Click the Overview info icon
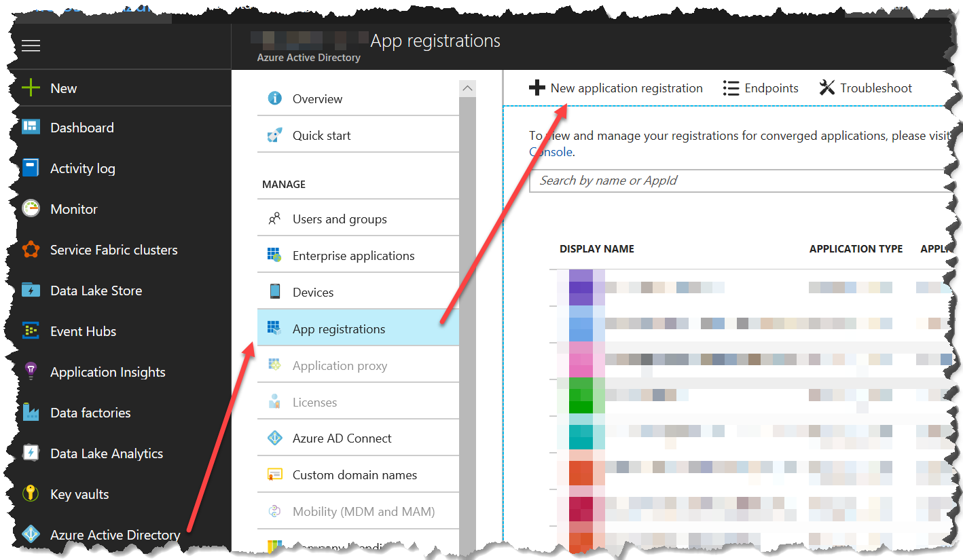This screenshot has width=963, height=560. pyautogui.click(x=275, y=98)
